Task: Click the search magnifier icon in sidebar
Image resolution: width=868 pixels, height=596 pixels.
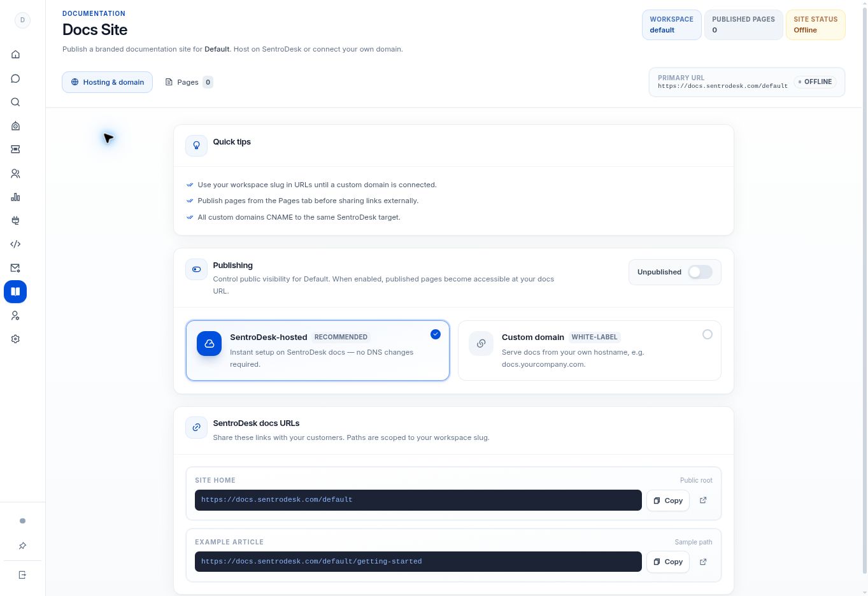Action: pyautogui.click(x=15, y=102)
